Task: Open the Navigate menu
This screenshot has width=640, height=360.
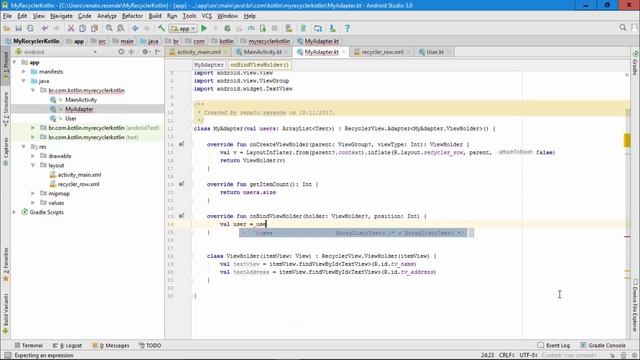Action: (61, 16)
